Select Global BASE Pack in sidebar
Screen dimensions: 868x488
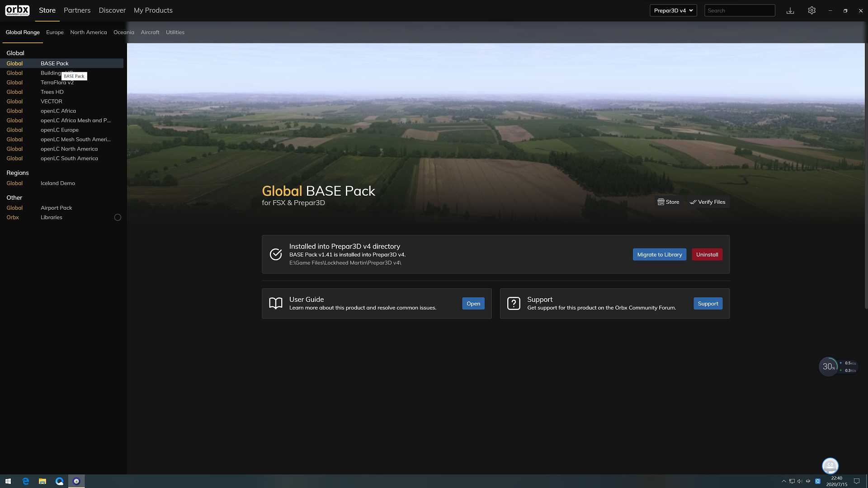click(61, 64)
